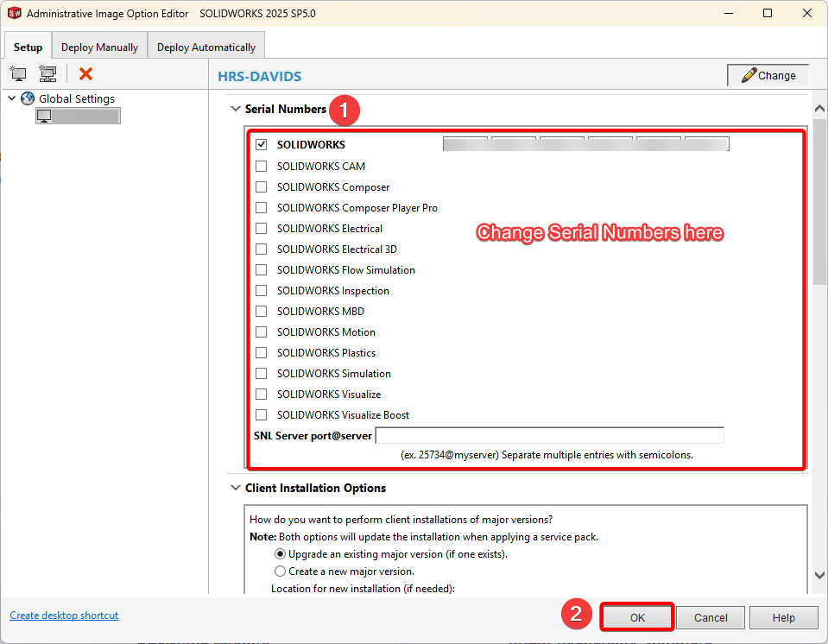
Task: Click the Add Group toolbar icon
Action: [x=48, y=73]
